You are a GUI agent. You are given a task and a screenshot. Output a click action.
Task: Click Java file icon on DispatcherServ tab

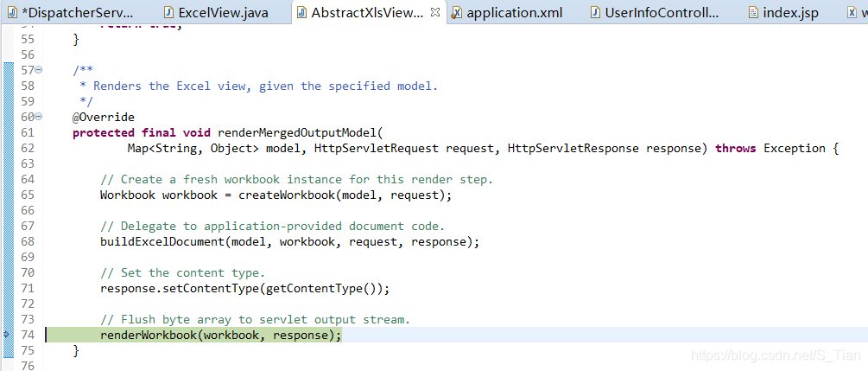(x=13, y=12)
